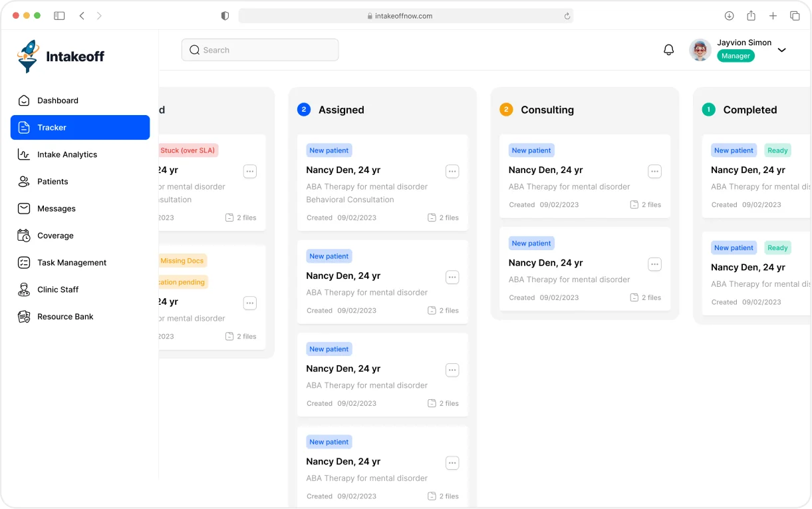Click the Assigned column title
The image size is (812, 509).
(x=341, y=110)
